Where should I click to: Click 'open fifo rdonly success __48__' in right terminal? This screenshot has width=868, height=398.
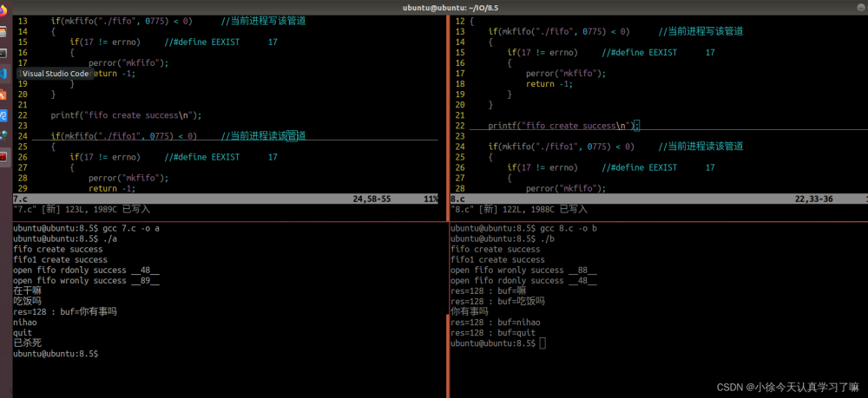click(x=523, y=281)
